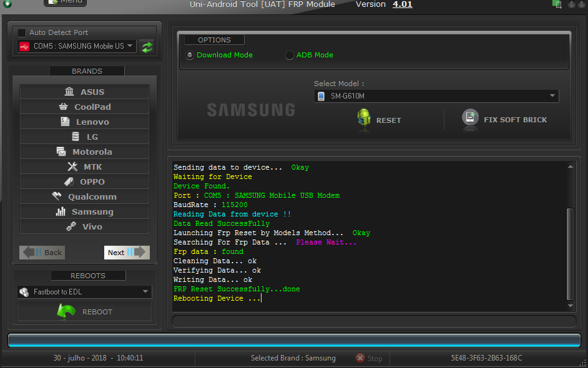The width and height of the screenshot is (588, 368).
Task: Click the 'Frp data : found' log line
Action: coord(208,251)
